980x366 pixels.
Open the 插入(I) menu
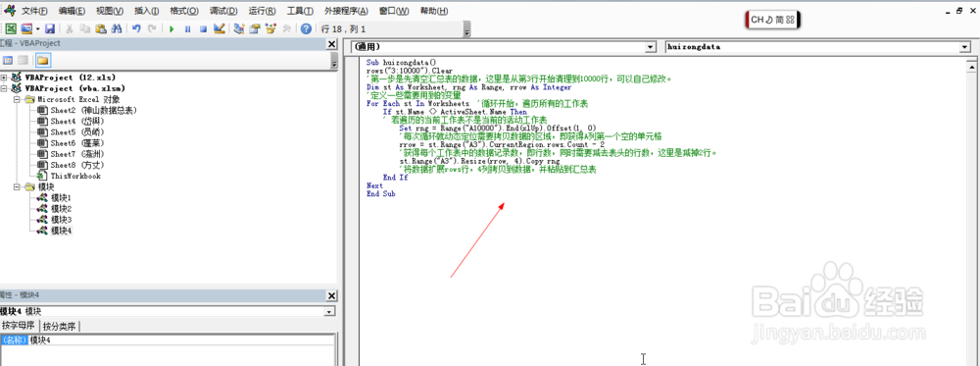pos(147,11)
